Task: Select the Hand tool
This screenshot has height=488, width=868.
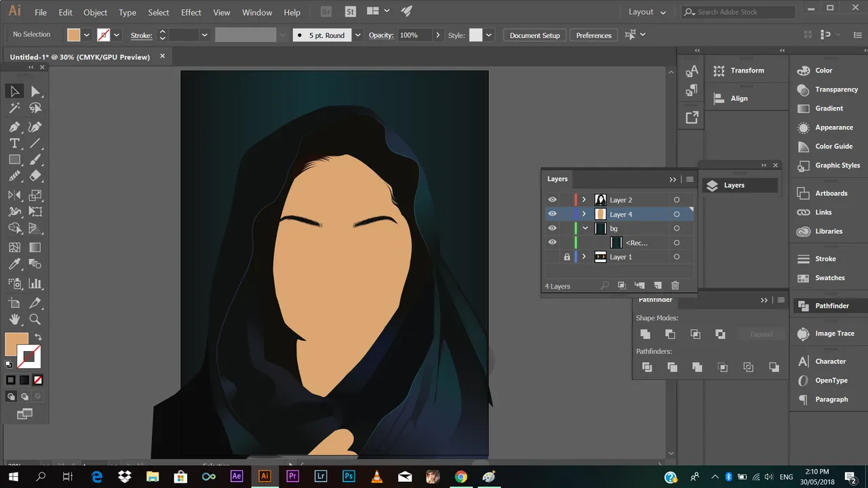Action: (x=14, y=319)
